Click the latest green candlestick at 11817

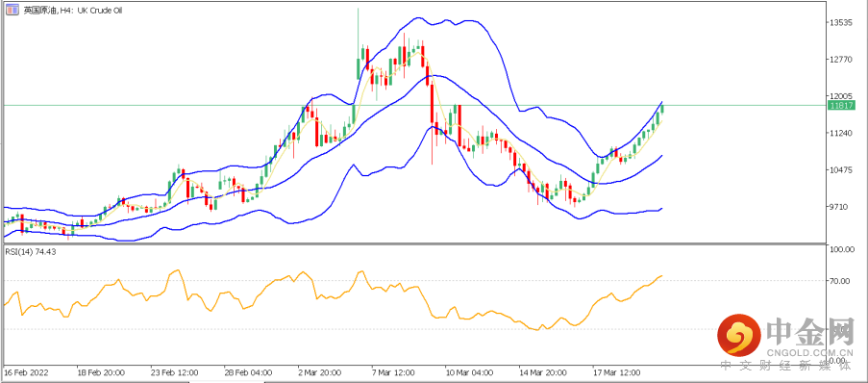(x=662, y=109)
